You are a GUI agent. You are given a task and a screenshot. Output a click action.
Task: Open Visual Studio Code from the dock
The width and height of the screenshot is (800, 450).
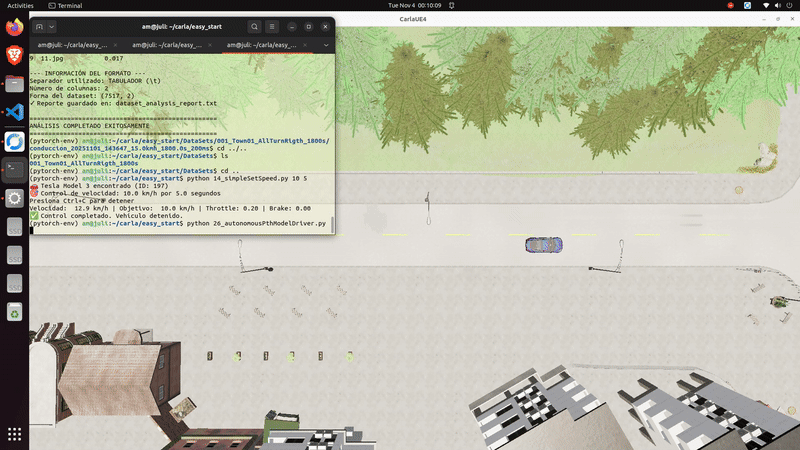click(15, 113)
